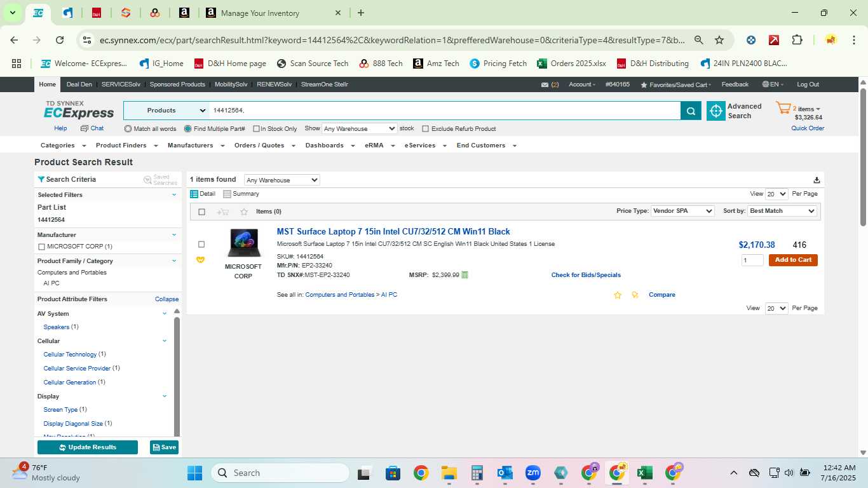This screenshot has height=488, width=868.
Task: Open MST Surface Laptop 7 product link
Action: (393, 232)
